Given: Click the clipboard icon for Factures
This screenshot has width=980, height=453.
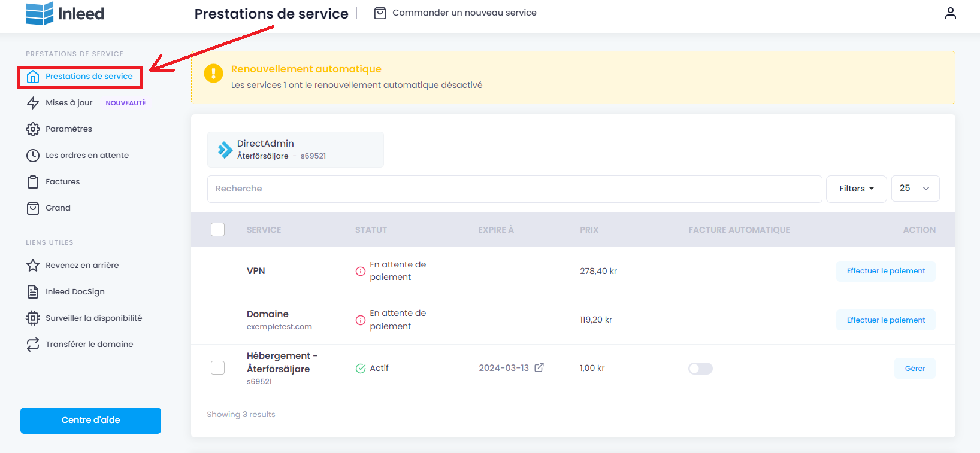Looking at the screenshot, I should pyautogui.click(x=33, y=182).
